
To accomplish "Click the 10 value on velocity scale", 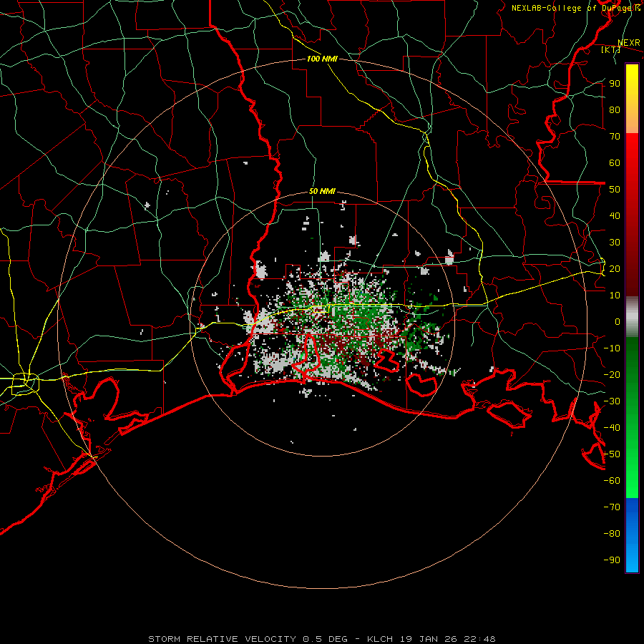I will pyautogui.click(x=615, y=296).
